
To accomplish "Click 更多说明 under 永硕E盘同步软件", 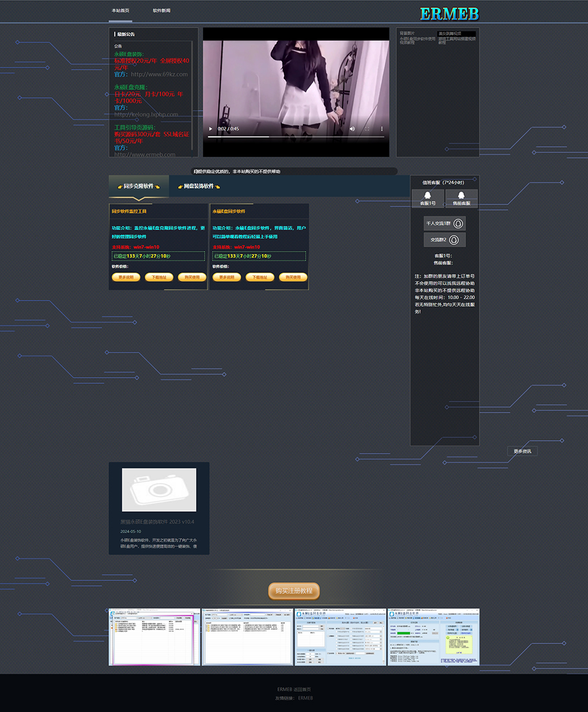I will 227,277.
